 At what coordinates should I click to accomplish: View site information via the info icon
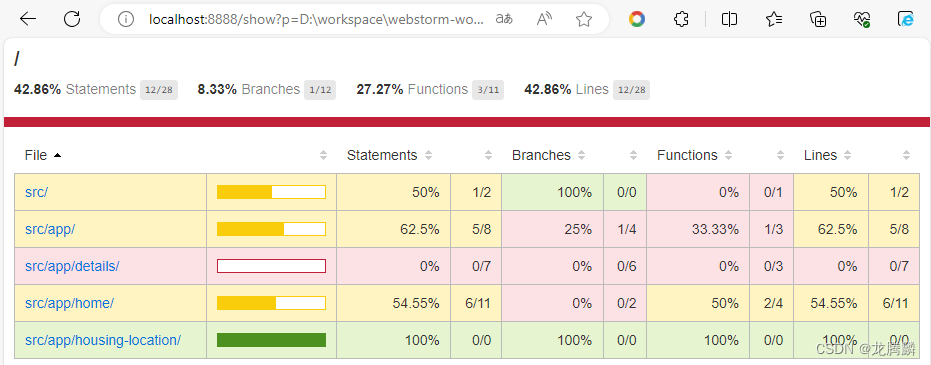click(x=125, y=20)
